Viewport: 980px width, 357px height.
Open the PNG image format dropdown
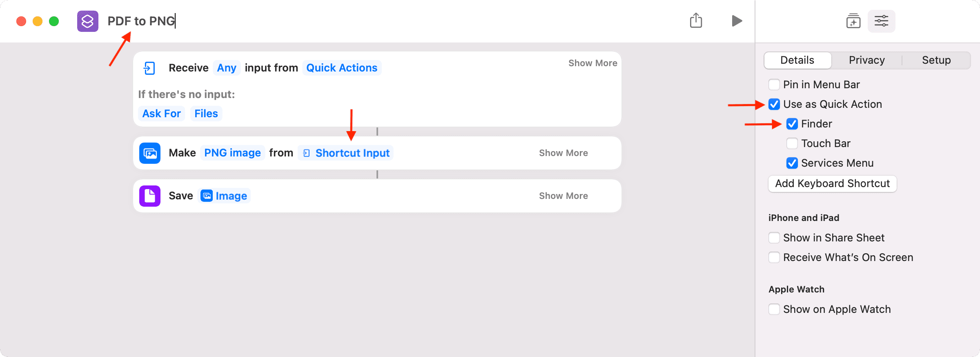coord(232,153)
